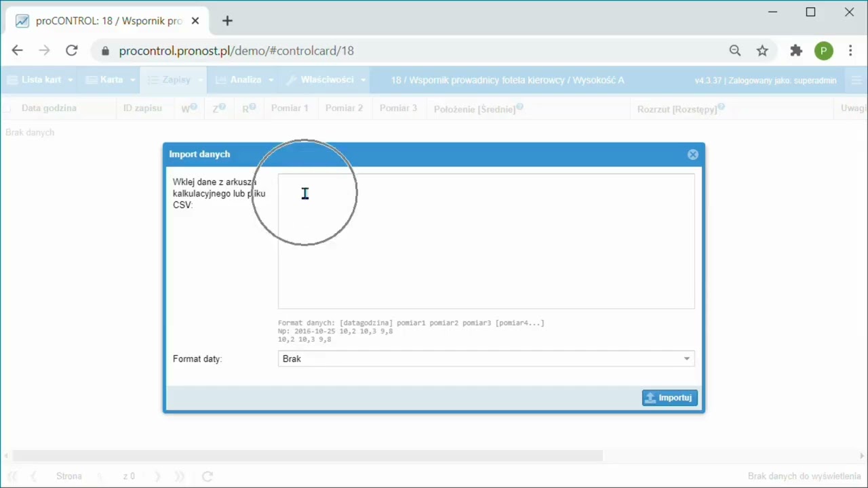Click the Właściwości wrench icon
The image size is (868, 488).
[x=292, y=80]
